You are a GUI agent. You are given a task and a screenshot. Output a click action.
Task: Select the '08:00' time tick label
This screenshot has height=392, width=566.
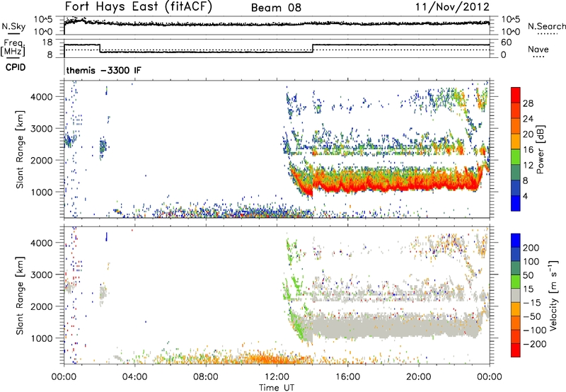click(206, 377)
